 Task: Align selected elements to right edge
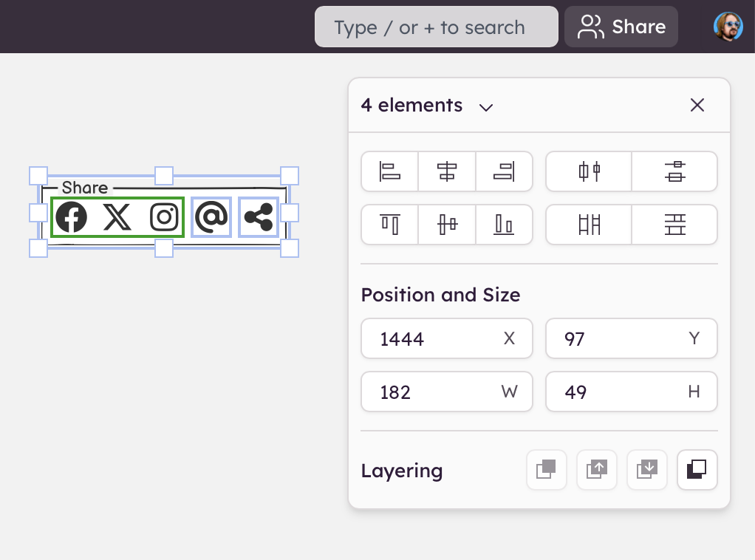point(504,171)
